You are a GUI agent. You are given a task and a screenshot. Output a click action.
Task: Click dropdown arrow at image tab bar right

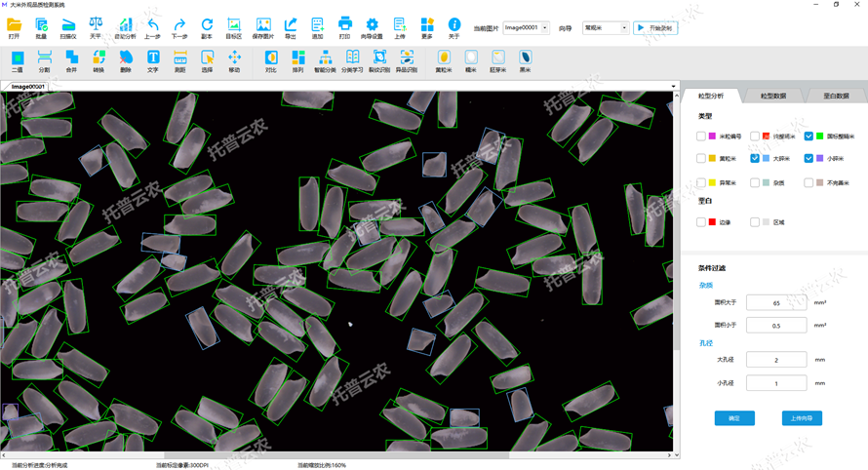(673, 87)
